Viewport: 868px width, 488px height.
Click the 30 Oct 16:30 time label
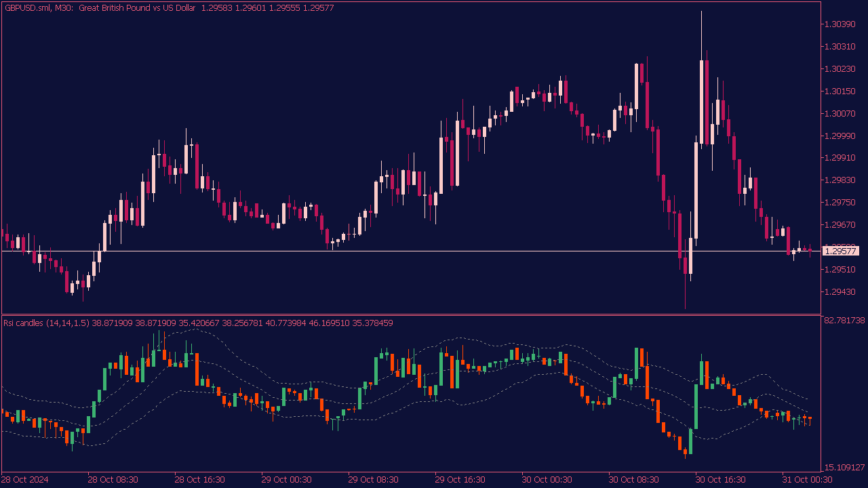[x=720, y=480]
